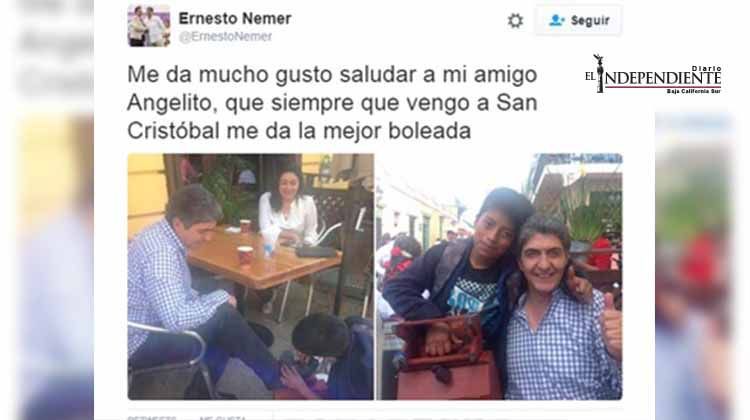The height and width of the screenshot is (420, 750).
Task: Click 'Cristóbal' in the tweet text
Action: [174, 131]
